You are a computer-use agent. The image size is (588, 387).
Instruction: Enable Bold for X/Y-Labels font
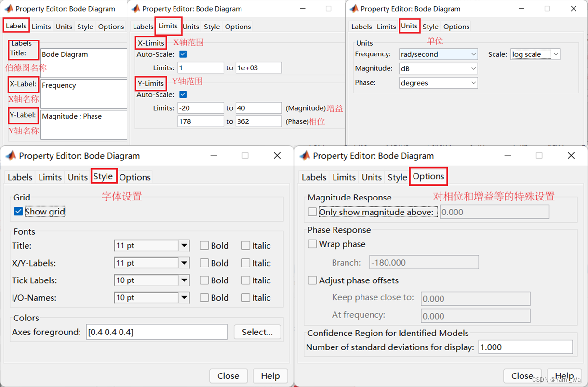[204, 263]
